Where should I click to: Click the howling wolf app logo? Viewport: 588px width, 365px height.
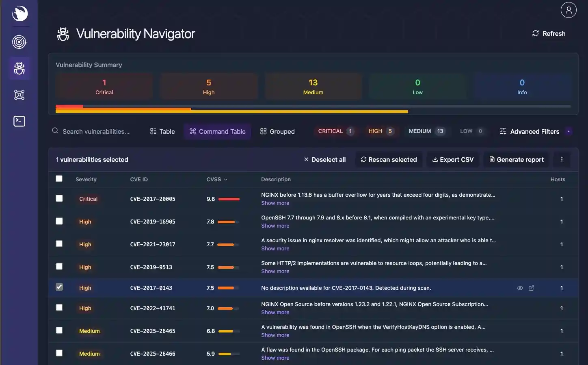[19, 13]
